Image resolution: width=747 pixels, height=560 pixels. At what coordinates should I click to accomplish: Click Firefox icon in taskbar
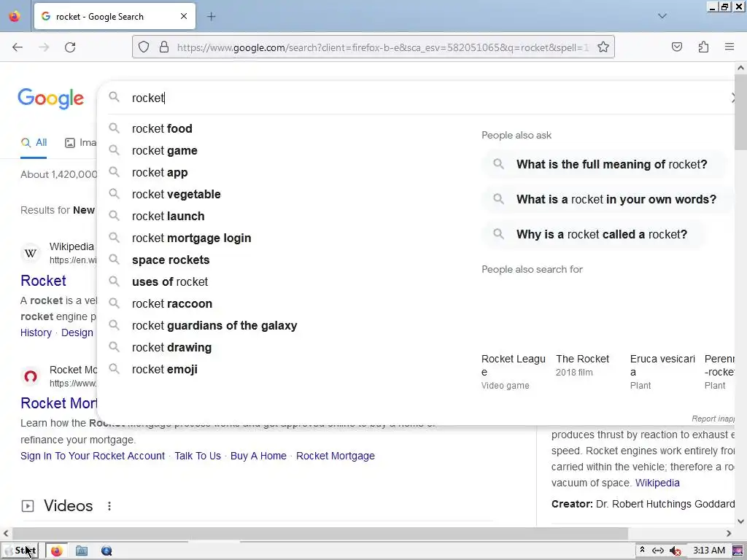click(56, 551)
